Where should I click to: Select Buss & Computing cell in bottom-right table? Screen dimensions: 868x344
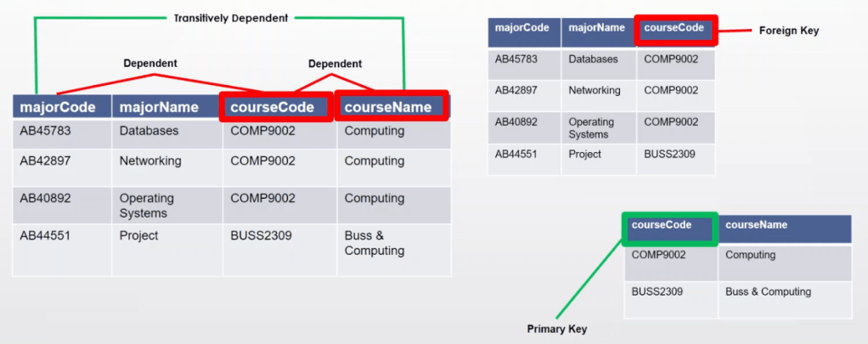point(768,291)
